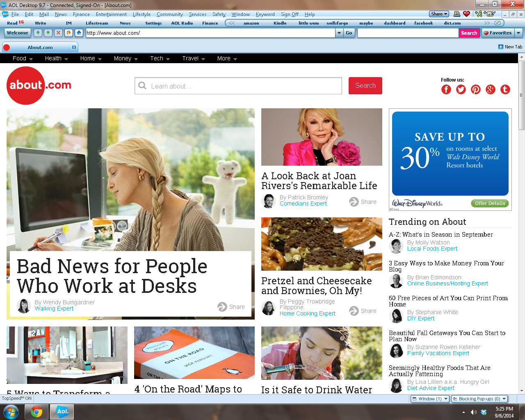Screen dimensions: 525x420
Task: Open the Comedians Expert link
Action: 304,204
